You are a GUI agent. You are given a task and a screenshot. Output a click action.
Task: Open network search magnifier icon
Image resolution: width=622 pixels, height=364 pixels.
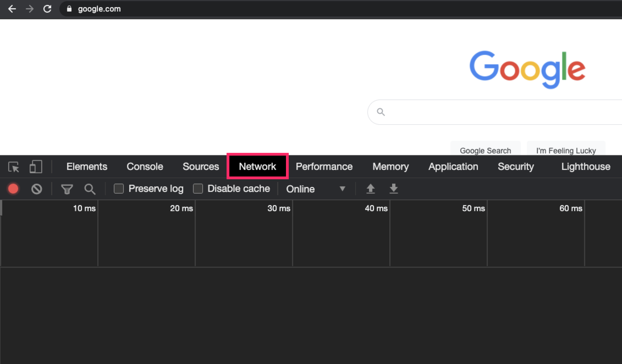pyautogui.click(x=90, y=189)
